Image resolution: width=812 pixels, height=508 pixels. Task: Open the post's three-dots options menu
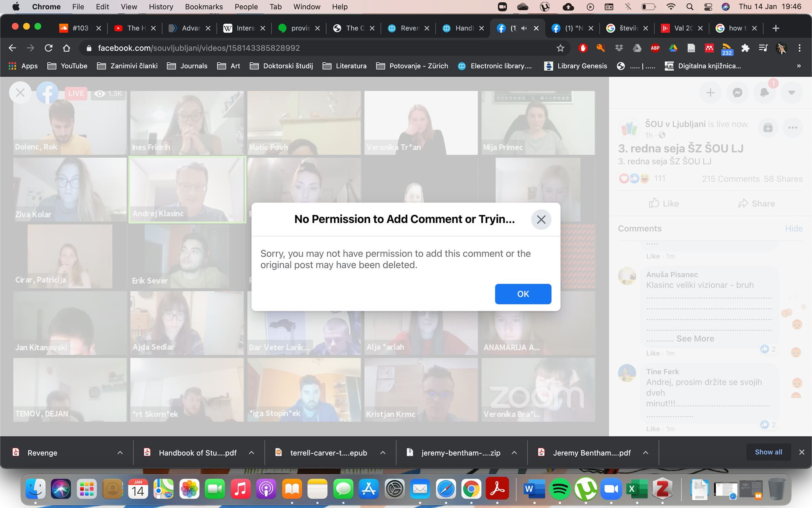click(793, 127)
